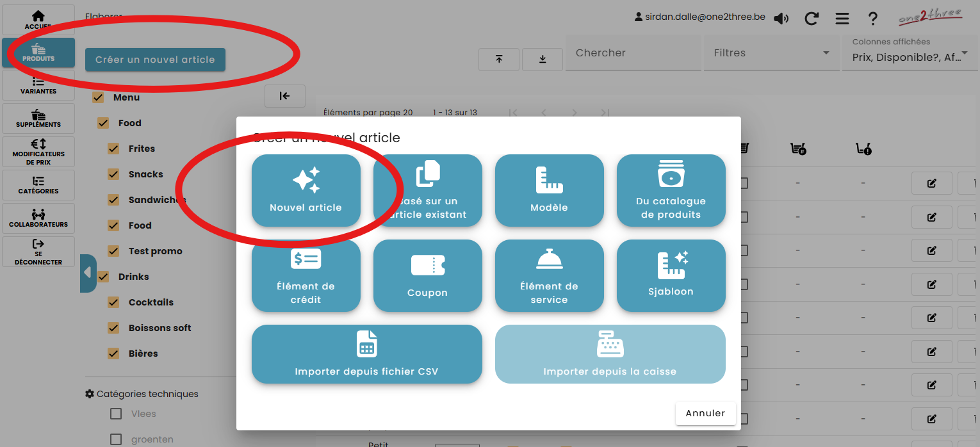Open Du catalogue de produits option
This screenshot has height=447, width=980.
coord(671,190)
